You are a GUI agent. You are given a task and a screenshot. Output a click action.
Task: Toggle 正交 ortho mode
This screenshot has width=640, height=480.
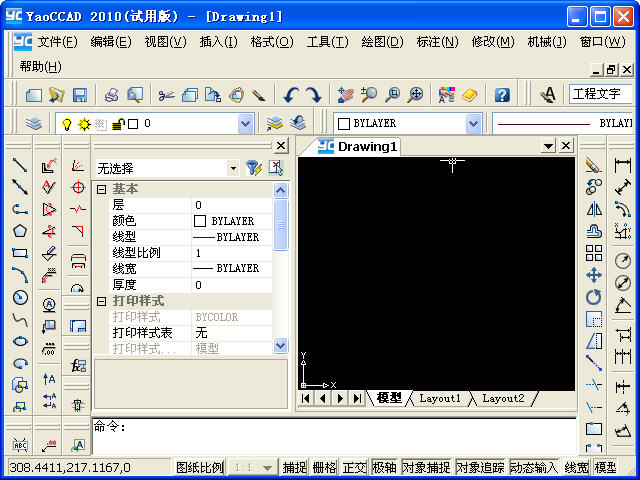[x=355, y=467]
